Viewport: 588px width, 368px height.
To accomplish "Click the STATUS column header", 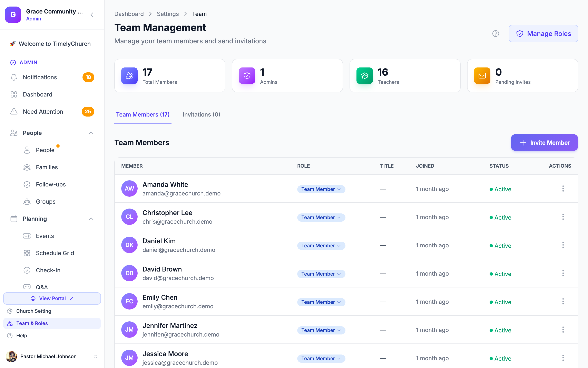I will coord(499,166).
